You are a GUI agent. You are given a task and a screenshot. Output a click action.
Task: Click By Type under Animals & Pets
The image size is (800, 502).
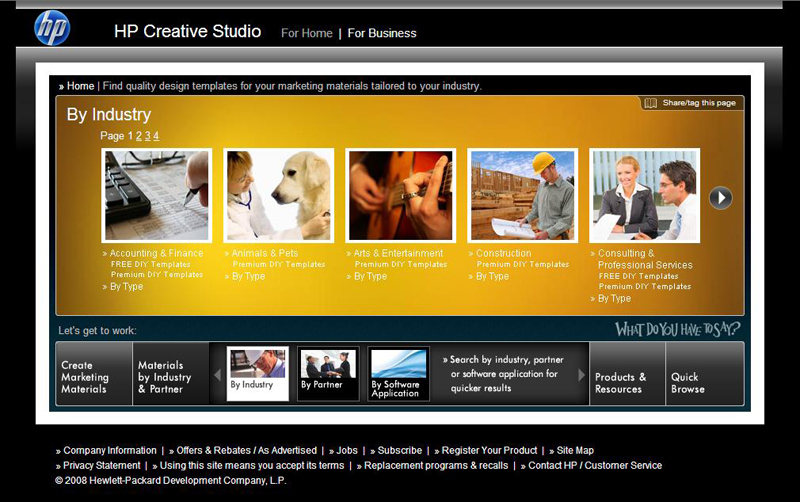[x=248, y=276]
